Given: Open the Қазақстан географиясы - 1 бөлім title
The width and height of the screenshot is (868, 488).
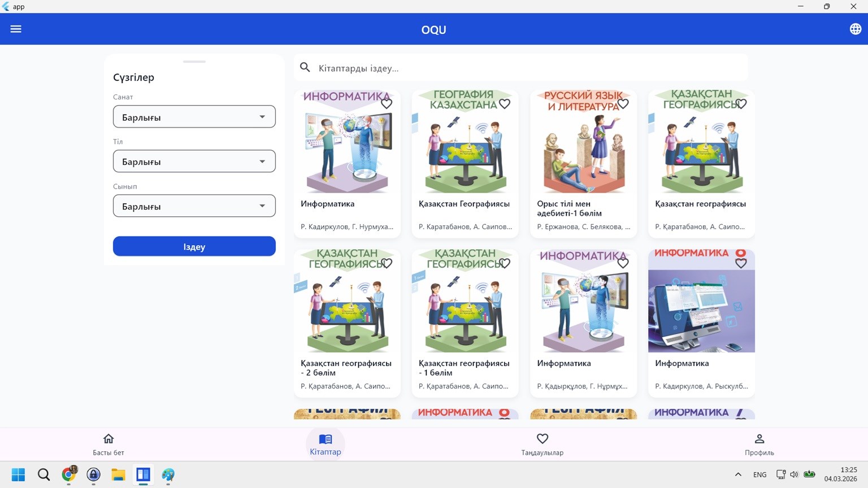Looking at the screenshot, I should (464, 368).
